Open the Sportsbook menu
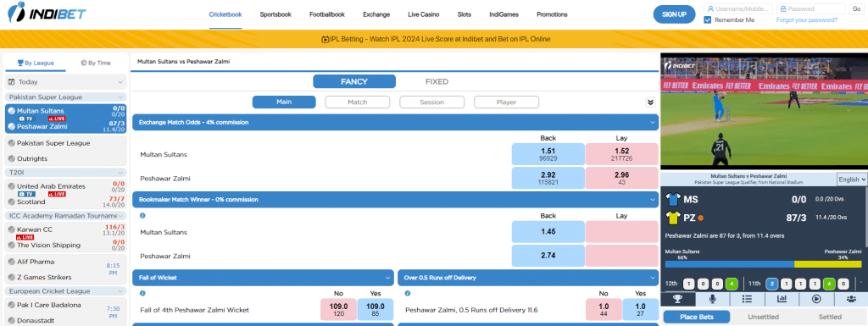The width and height of the screenshot is (868, 326). 275,15
